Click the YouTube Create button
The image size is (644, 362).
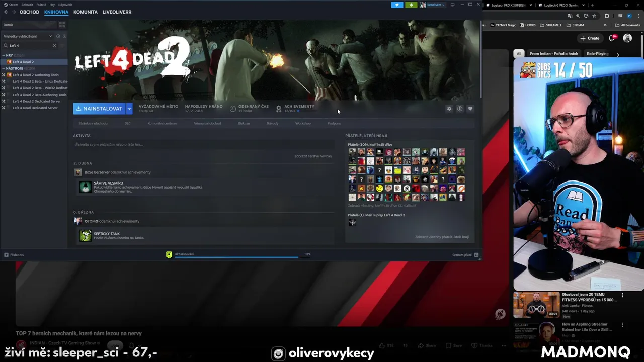point(590,38)
